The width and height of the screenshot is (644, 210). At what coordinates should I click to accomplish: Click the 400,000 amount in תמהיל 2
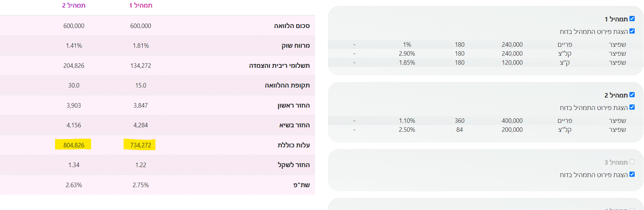512,121
